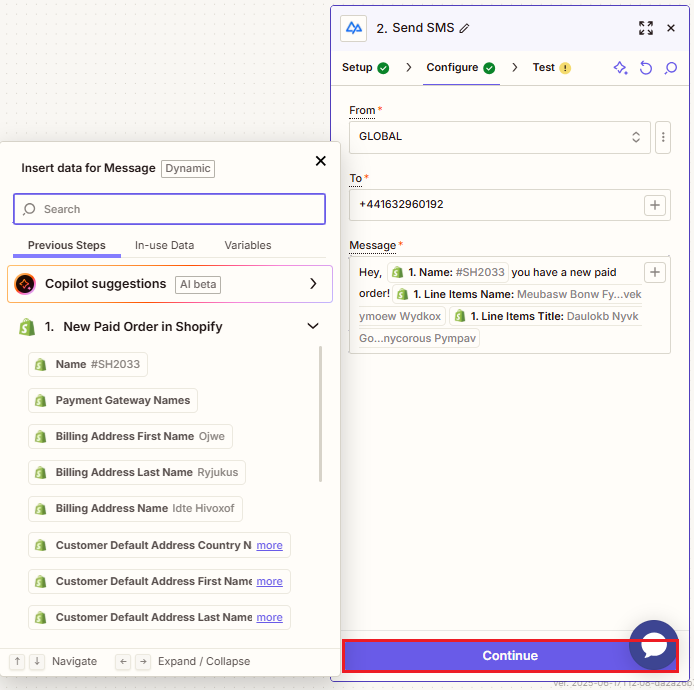Show more of Customer Default Address Last Name
Viewport: 694px width, 690px height.
[269, 617]
